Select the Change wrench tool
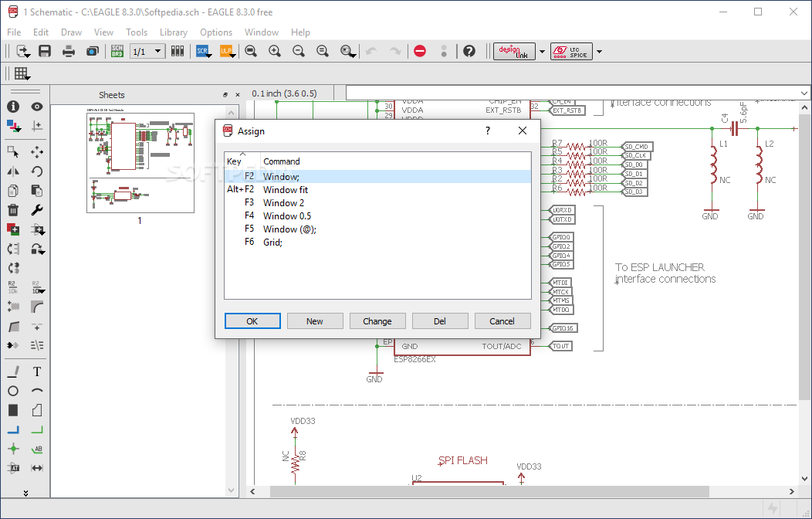Viewport: 812px width, 519px height. click(37, 210)
